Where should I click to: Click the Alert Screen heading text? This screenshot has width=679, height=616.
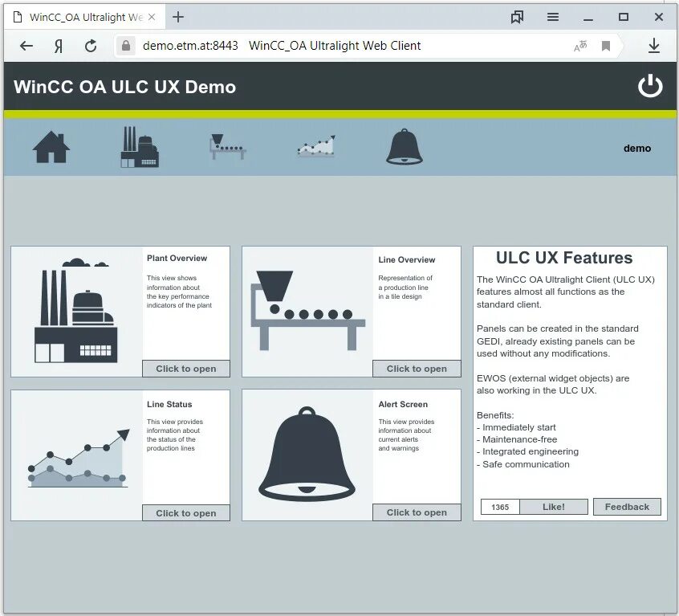tap(403, 404)
